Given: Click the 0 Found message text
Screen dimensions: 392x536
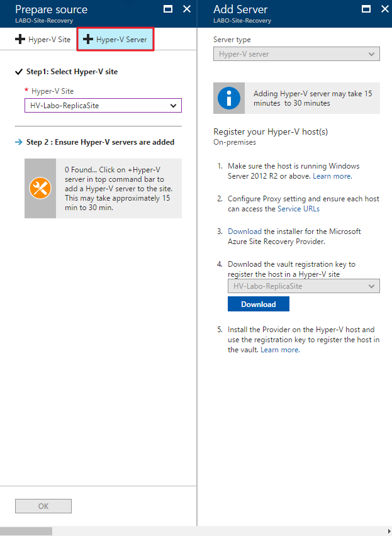Looking at the screenshot, I should 117,188.
